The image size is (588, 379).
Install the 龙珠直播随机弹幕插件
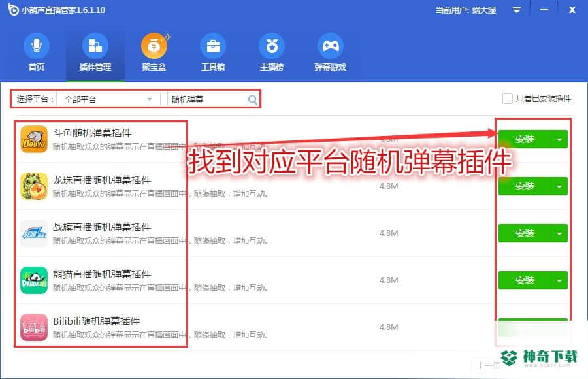[x=525, y=186]
